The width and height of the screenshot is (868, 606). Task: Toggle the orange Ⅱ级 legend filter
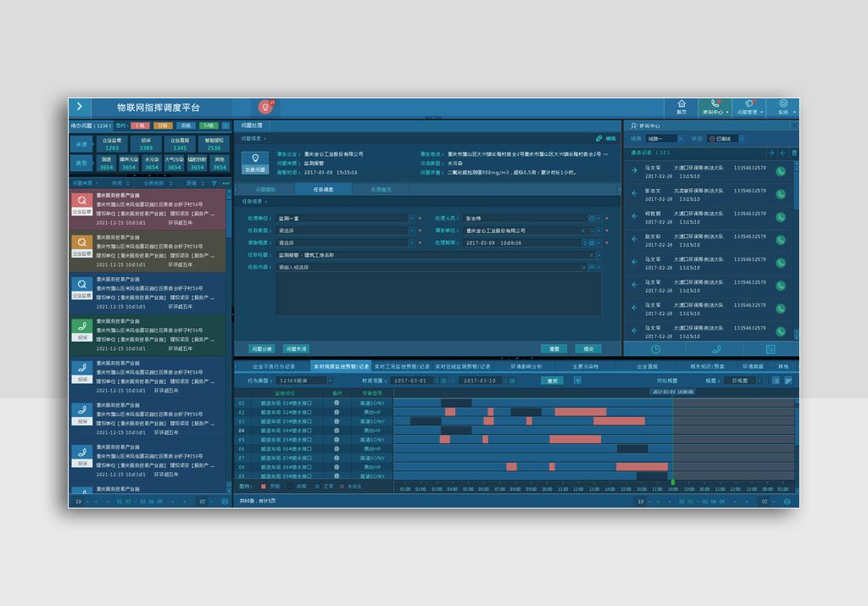[163, 125]
